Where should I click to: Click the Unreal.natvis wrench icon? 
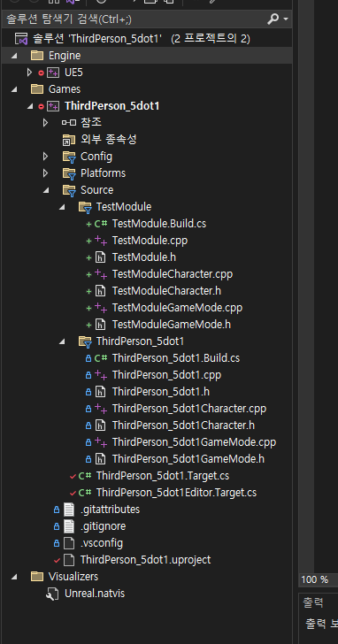click(53, 594)
